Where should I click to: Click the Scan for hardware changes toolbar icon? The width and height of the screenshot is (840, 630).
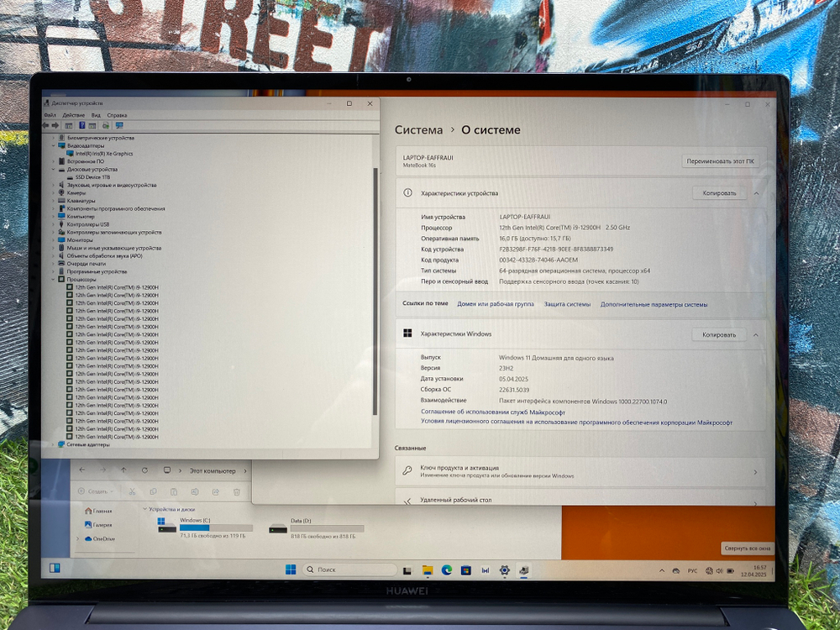coord(104,124)
